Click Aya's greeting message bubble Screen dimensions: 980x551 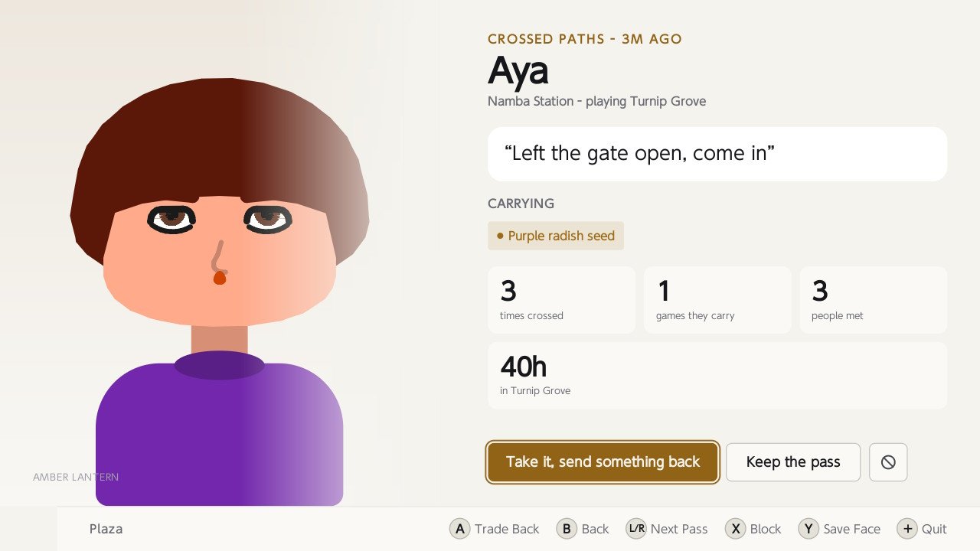coord(717,154)
